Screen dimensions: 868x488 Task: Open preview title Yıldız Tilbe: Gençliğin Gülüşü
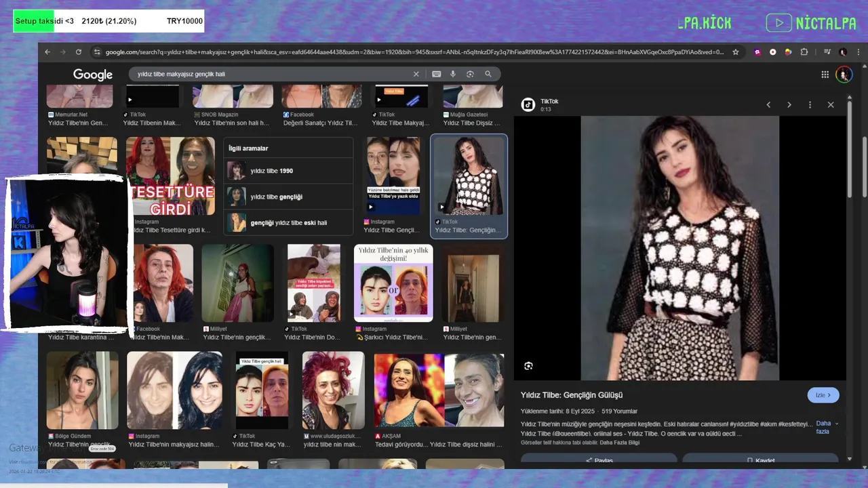point(572,395)
